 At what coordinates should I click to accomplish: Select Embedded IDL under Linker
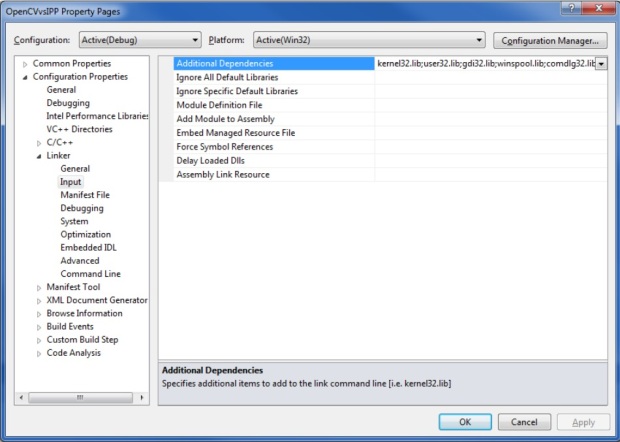[x=89, y=247]
